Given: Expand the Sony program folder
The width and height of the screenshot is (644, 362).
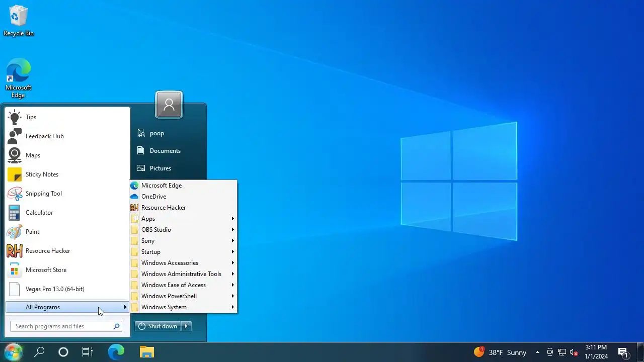Looking at the screenshot, I should 183,241.
